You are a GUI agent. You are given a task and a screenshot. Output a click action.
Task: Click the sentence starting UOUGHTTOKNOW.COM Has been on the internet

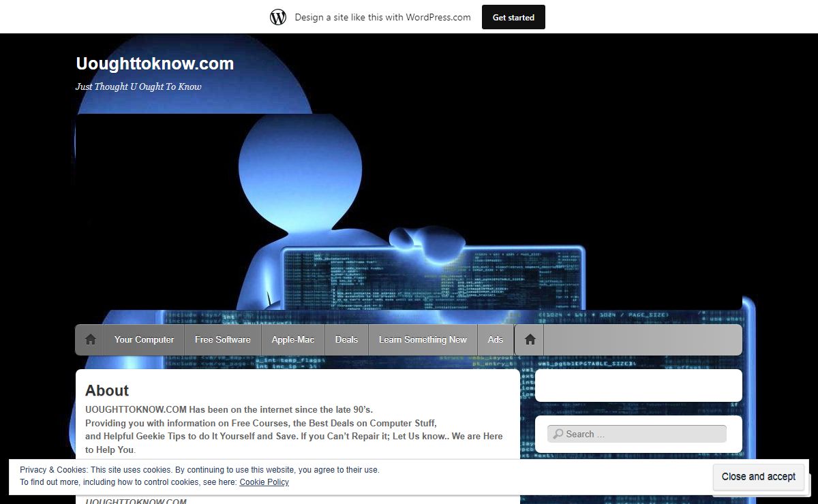tap(229, 410)
